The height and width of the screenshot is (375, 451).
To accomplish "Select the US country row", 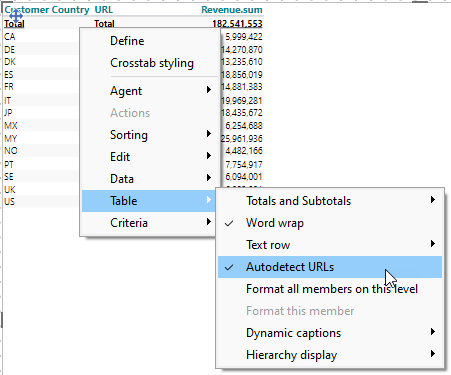I will point(9,202).
